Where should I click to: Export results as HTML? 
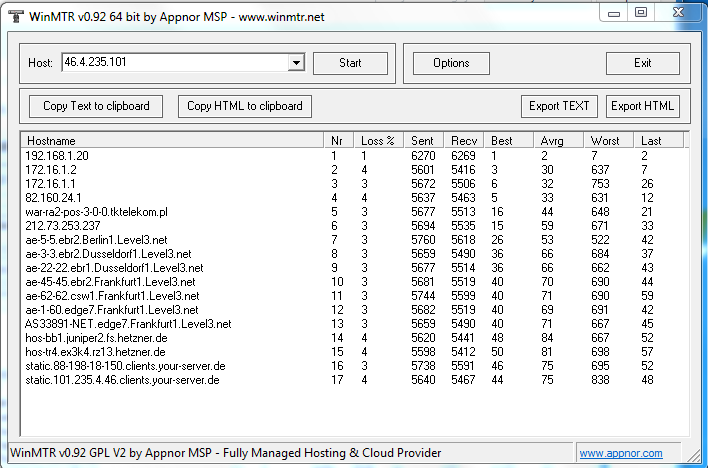tap(643, 106)
